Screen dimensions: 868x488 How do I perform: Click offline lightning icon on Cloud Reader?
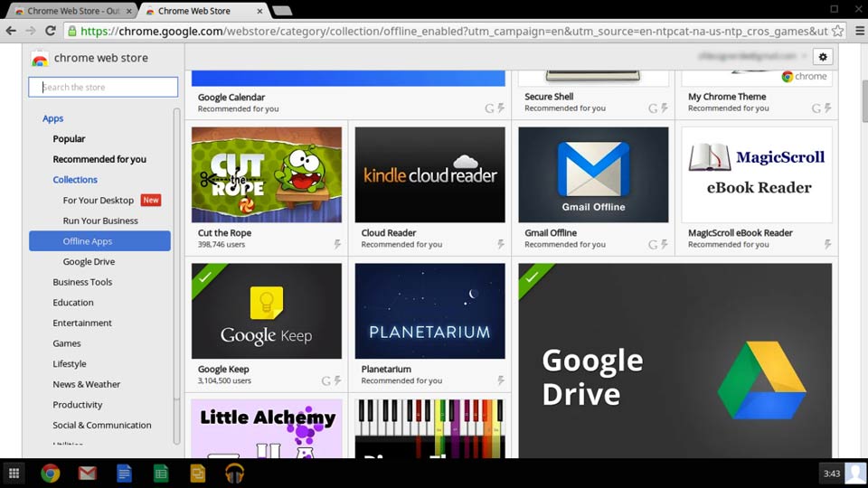click(x=500, y=244)
